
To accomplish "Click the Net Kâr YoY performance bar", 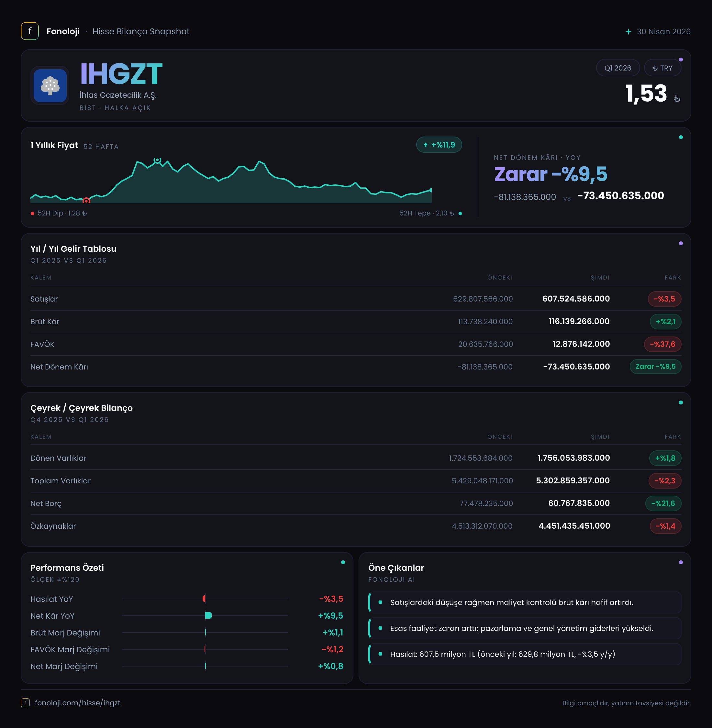I will (x=208, y=615).
